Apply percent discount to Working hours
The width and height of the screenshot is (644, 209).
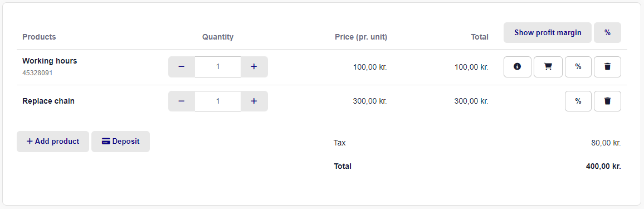pos(578,66)
